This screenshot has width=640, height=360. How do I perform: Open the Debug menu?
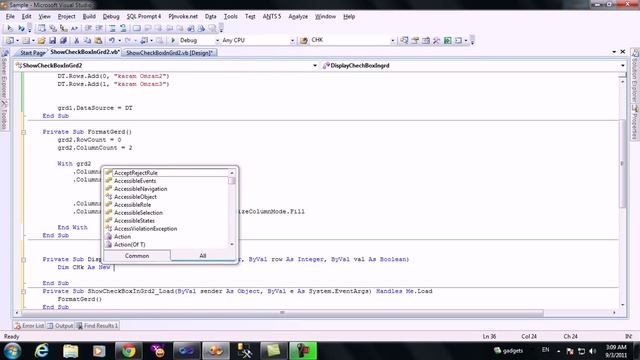coord(111,16)
